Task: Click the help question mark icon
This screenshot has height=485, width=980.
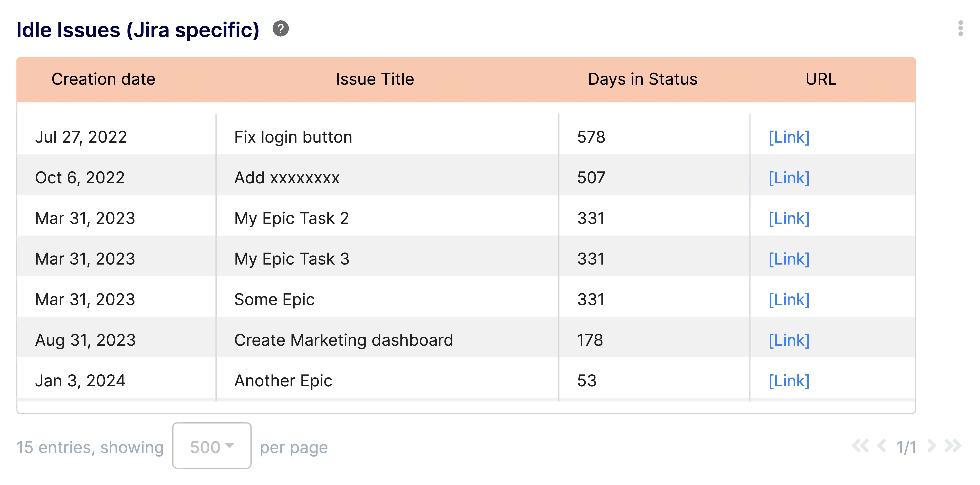Action: [x=281, y=29]
